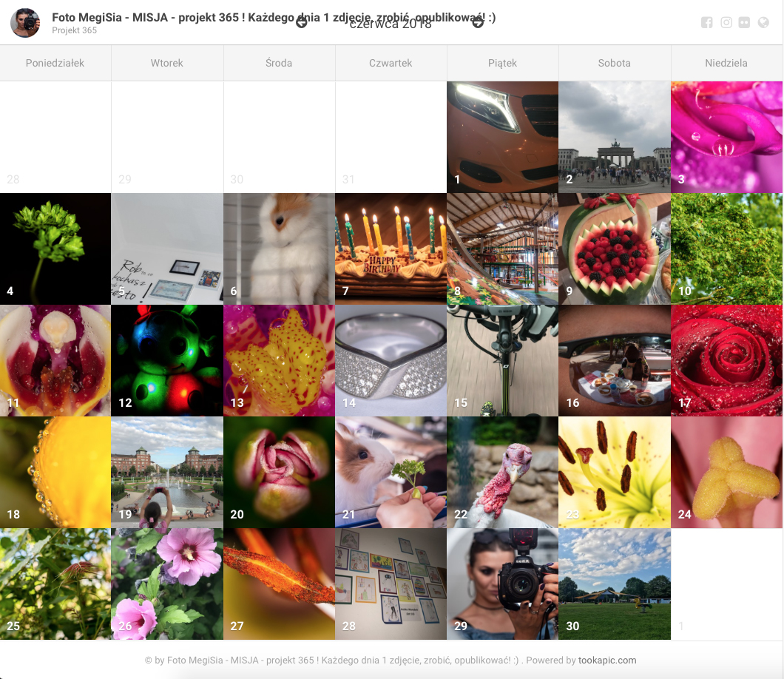This screenshot has width=784, height=679.
Task: Open the photographer's profile avatar
Action: (x=25, y=22)
